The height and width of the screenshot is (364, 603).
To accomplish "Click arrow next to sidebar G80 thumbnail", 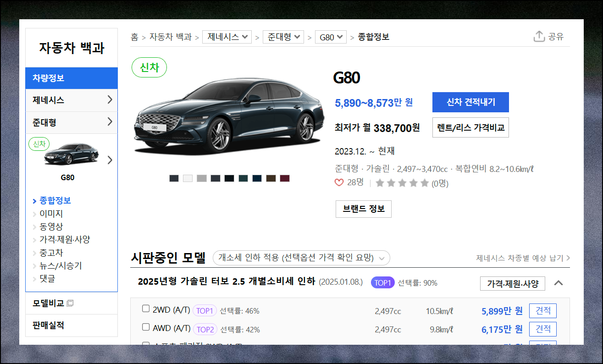I will [110, 160].
